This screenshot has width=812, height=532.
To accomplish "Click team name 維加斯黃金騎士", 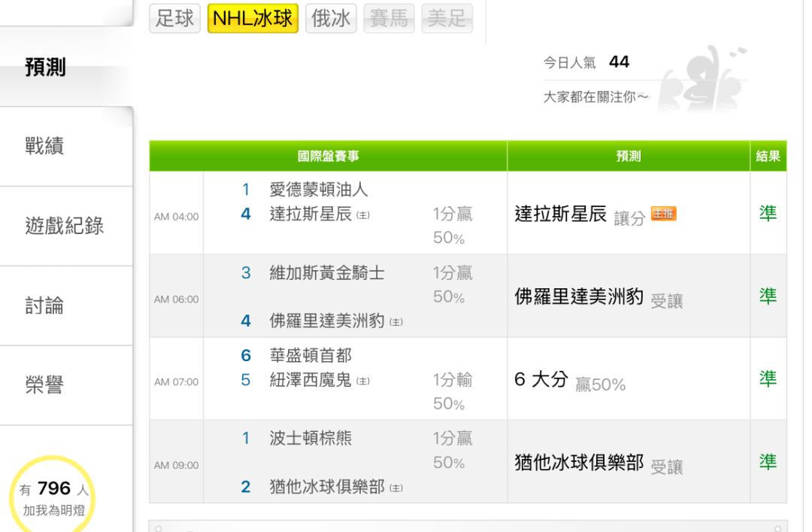I will pyautogui.click(x=327, y=272).
